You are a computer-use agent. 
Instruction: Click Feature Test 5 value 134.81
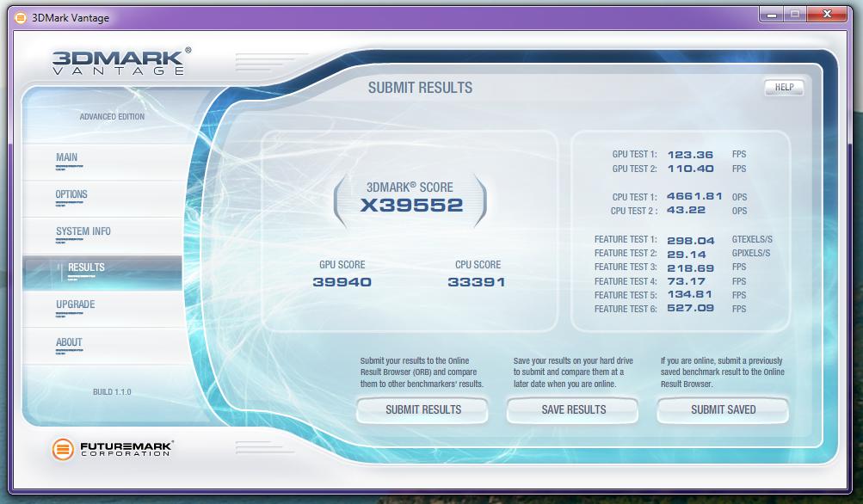pyautogui.click(x=690, y=294)
